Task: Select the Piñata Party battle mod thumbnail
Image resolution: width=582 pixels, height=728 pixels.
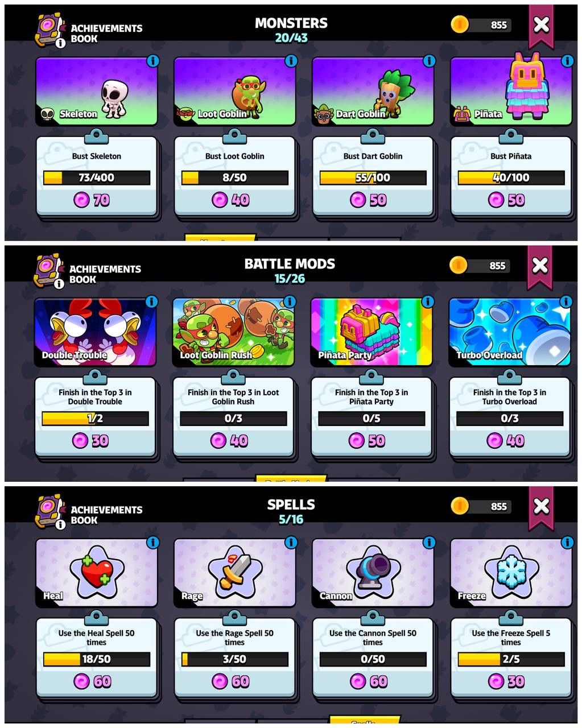Action: click(x=372, y=332)
